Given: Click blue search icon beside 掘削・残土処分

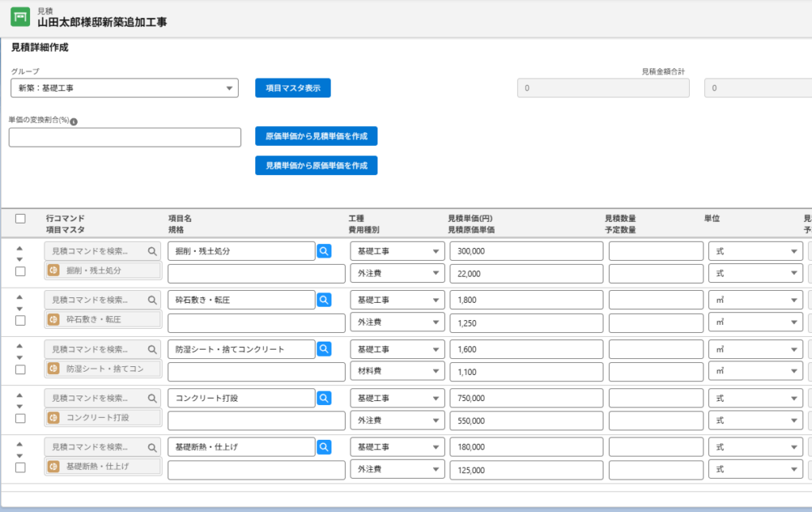Looking at the screenshot, I should (x=324, y=251).
